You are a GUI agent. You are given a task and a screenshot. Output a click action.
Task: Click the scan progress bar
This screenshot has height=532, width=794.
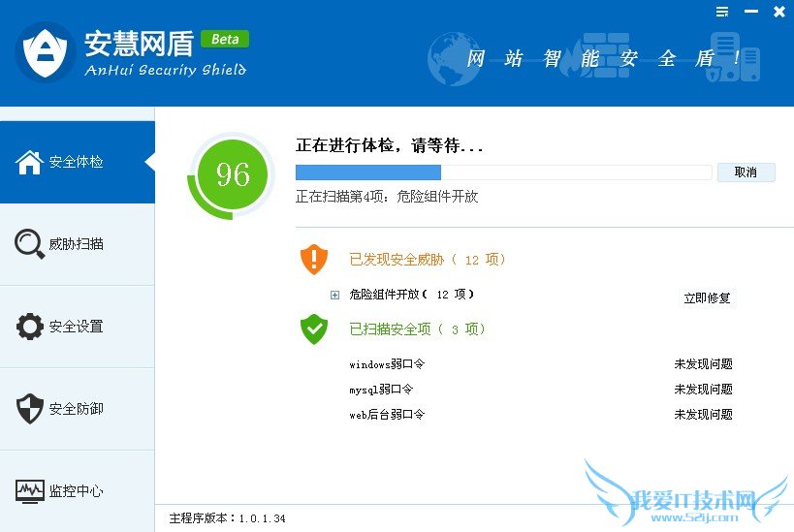coord(504,172)
